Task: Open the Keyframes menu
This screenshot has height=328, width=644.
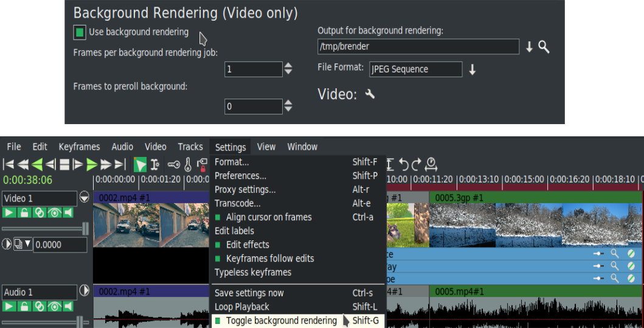Action: click(x=79, y=147)
